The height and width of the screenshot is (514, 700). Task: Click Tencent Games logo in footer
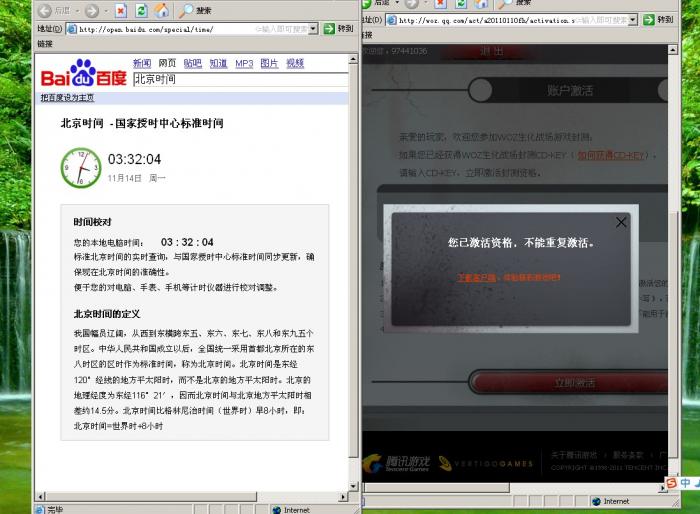click(396, 464)
